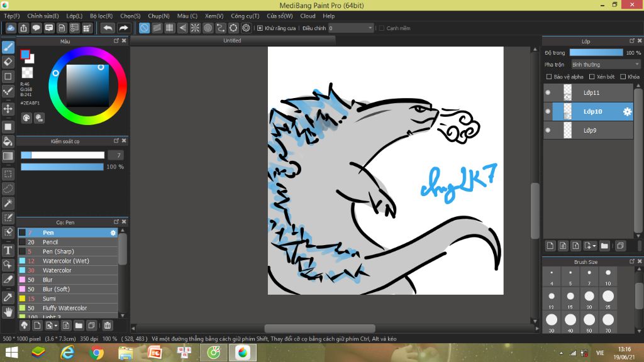Show hidden system tray icons
This screenshot has width=644, height=362.
coord(561,353)
